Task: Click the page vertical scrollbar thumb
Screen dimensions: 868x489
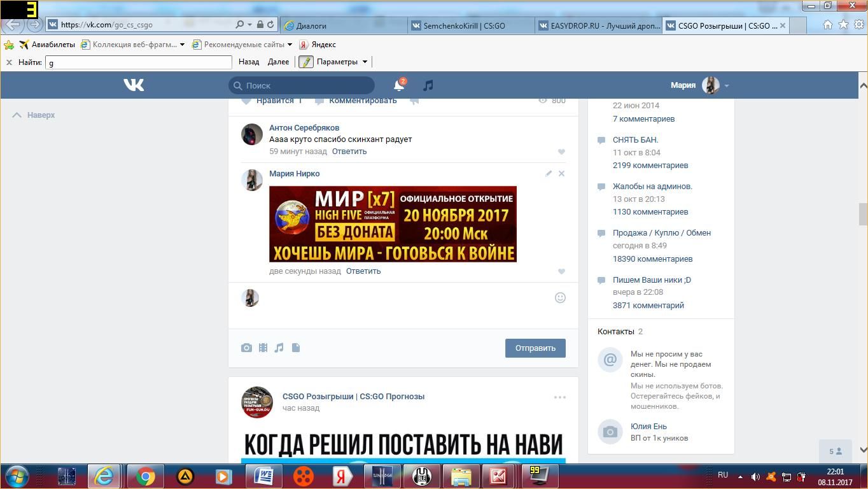Action: pyautogui.click(x=863, y=215)
